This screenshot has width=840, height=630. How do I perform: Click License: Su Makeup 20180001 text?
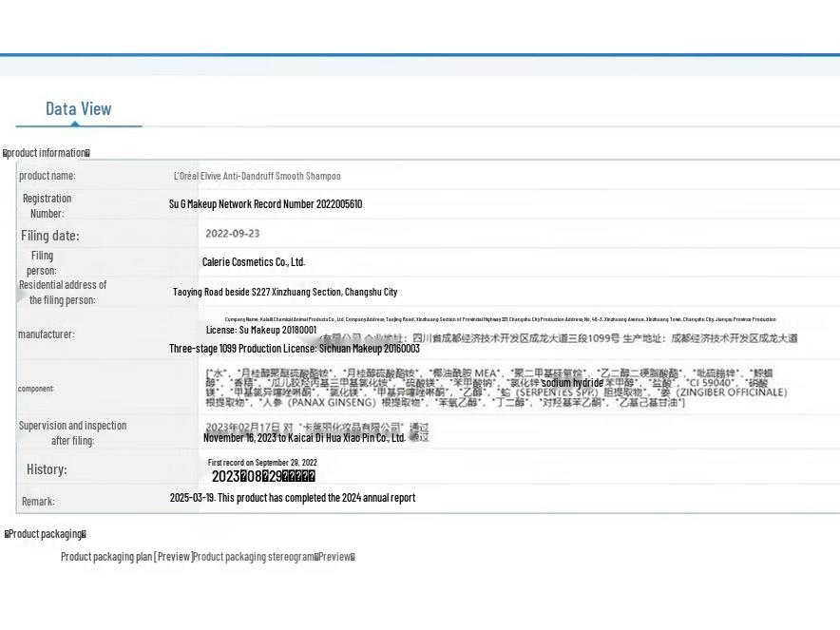pos(261,330)
